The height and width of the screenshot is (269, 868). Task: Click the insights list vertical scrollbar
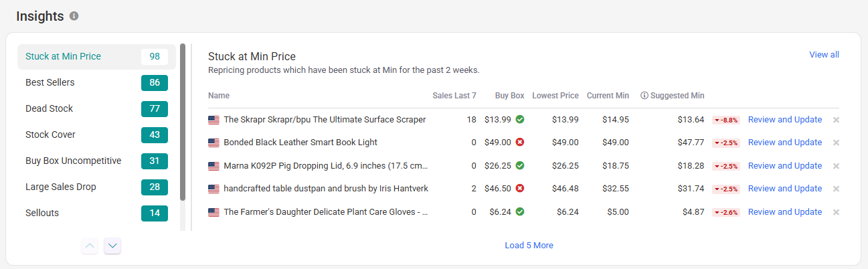pos(183,122)
